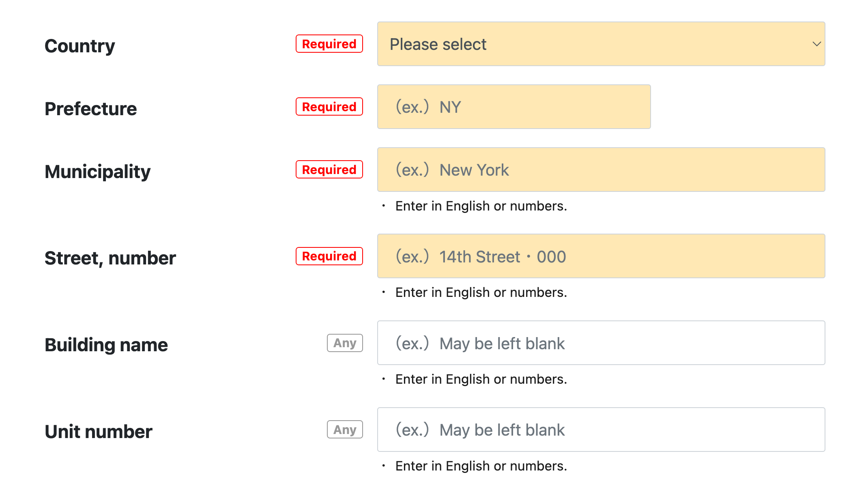The image size is (868, 492).
Task: Click the Prefecture field label
Action: pyautogui.click(x=91, y=109)
